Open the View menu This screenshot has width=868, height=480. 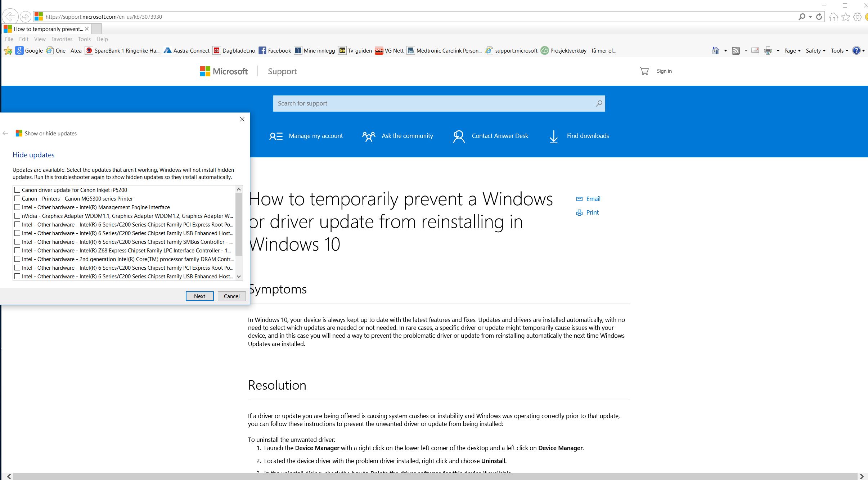coord(40,39)
